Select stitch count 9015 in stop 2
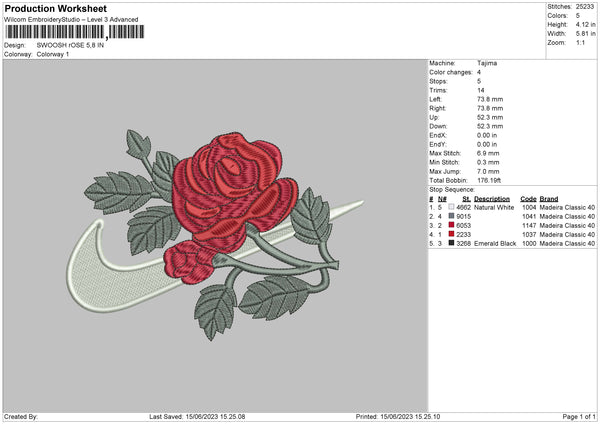Viewport: 600px width, 424px height. (x=463, y=217)
